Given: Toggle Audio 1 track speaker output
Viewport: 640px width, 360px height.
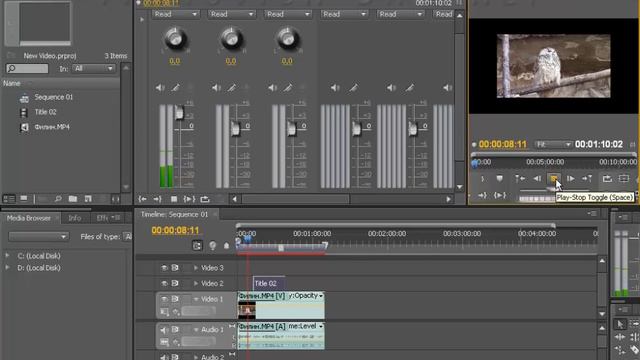Looking at the screenshot, I should [x=164, y=329].
